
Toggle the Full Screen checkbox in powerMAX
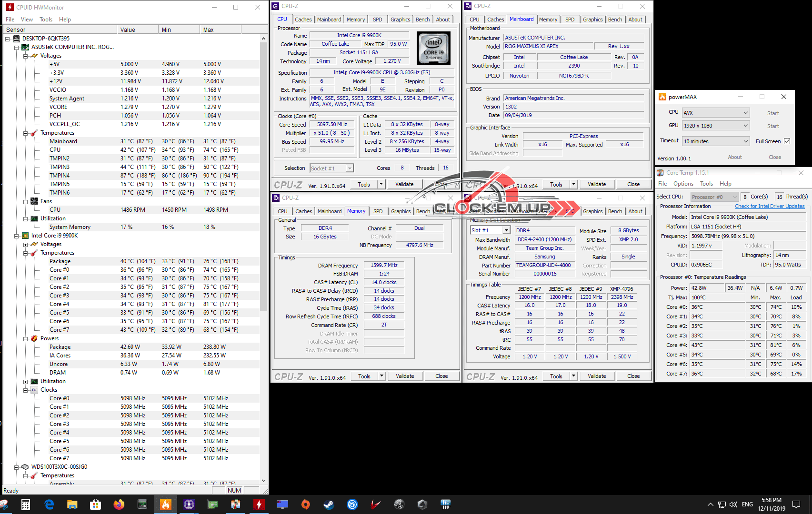coord(787,141)
